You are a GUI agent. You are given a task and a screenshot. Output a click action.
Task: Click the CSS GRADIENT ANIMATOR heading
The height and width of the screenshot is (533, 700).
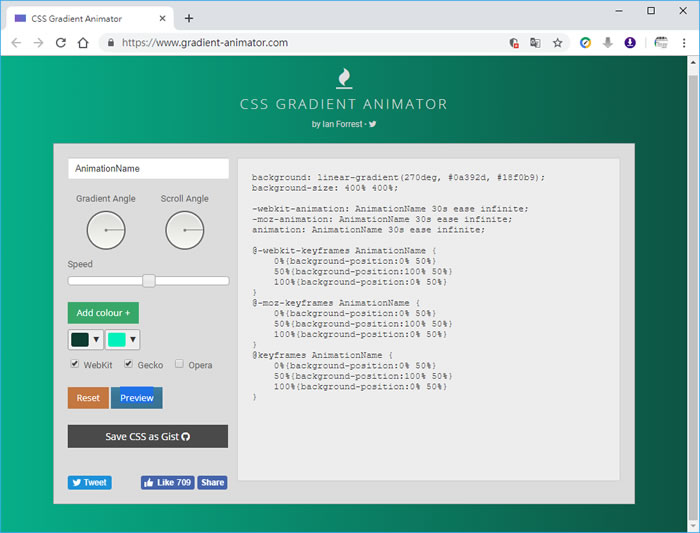(x=344, y=104)
